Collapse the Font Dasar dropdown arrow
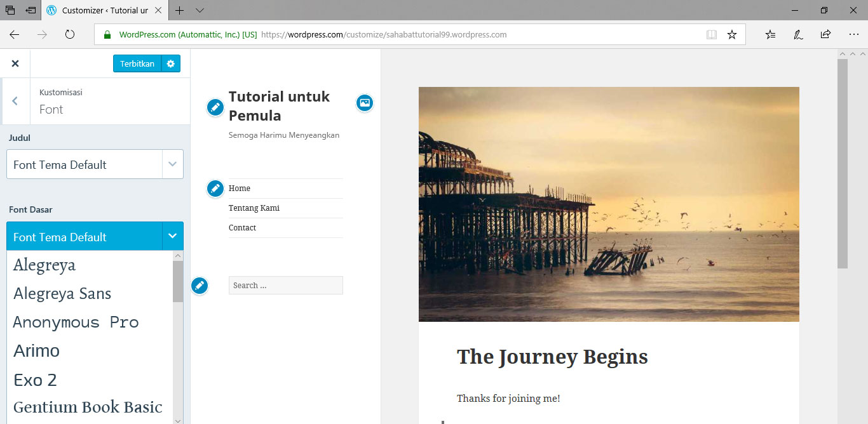The image size is (868, 424). tap(172, 236)
